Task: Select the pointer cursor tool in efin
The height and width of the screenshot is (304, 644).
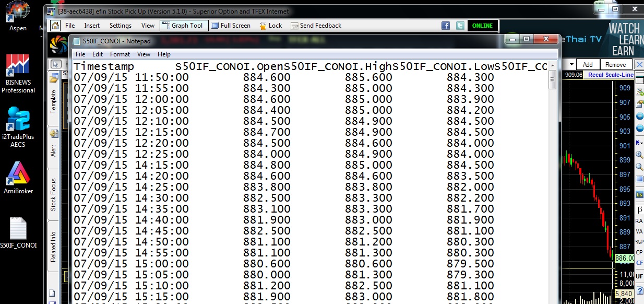Action: (55, 64)
